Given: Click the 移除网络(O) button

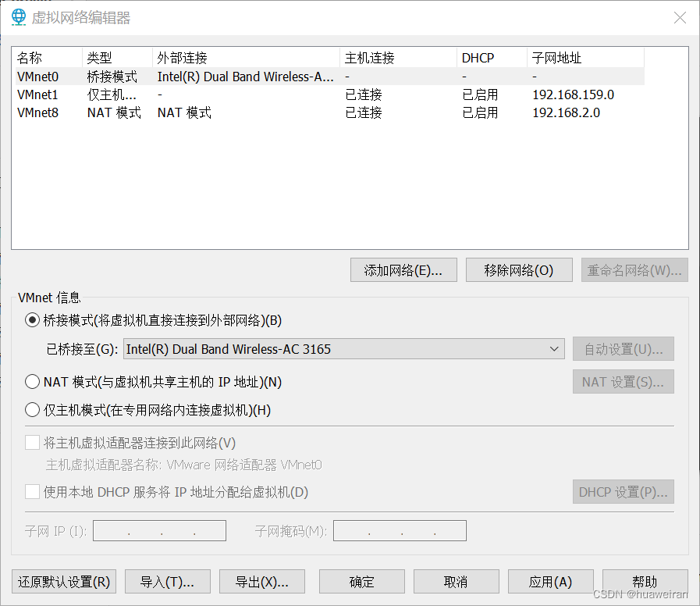Looking at the screenshot, I should (519, 270).
